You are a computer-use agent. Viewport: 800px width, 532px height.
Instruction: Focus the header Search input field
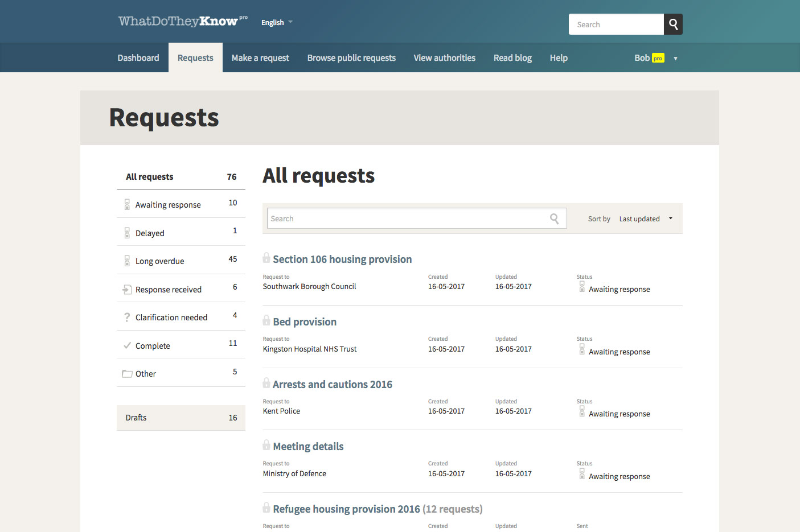point(616,24)
